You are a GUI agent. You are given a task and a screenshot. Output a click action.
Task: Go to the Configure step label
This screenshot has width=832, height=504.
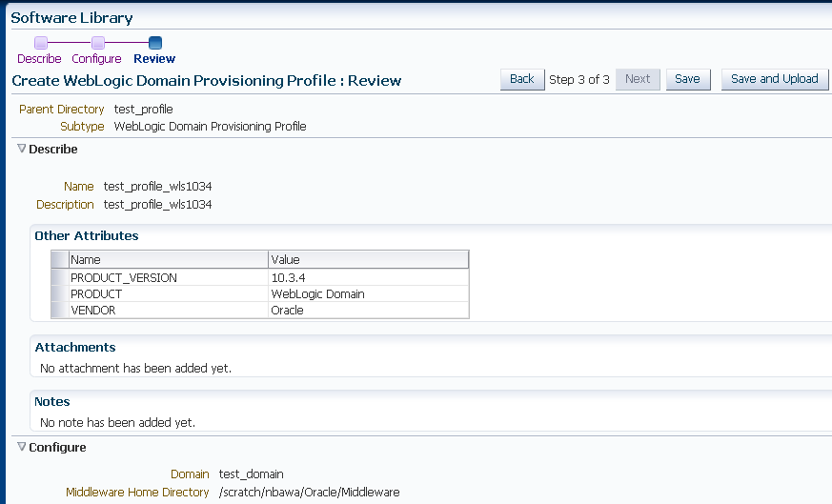[96, 59]
